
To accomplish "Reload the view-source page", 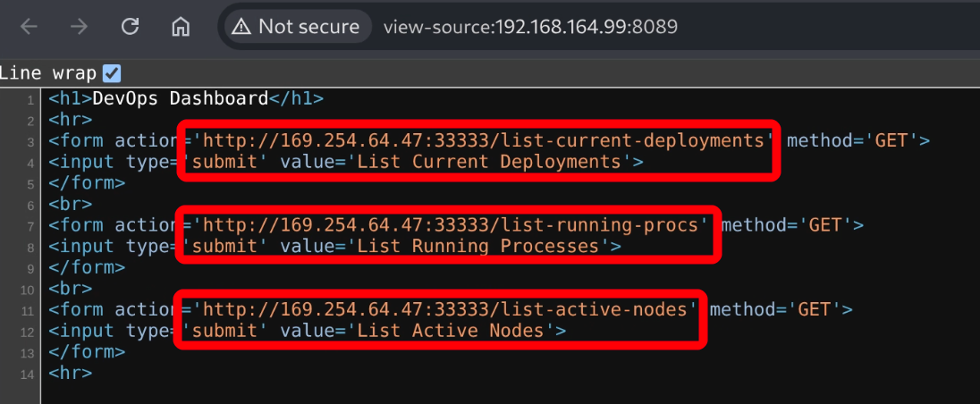I will pos(131,27).
